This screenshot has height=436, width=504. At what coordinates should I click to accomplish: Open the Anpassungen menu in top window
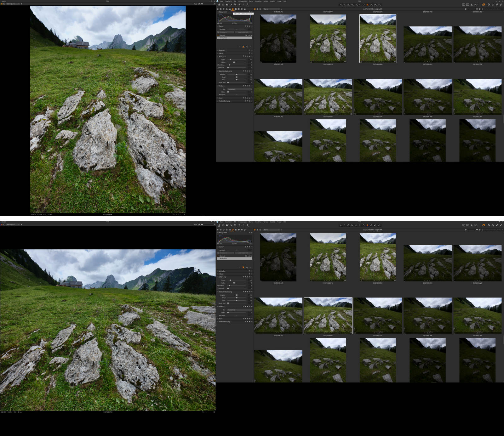242,1
